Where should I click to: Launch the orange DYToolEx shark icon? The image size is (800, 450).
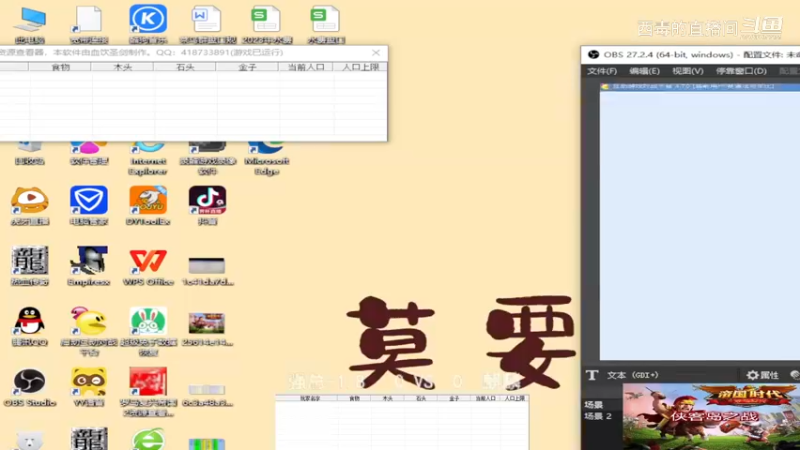pyautogui.click(x=148, y=200)
